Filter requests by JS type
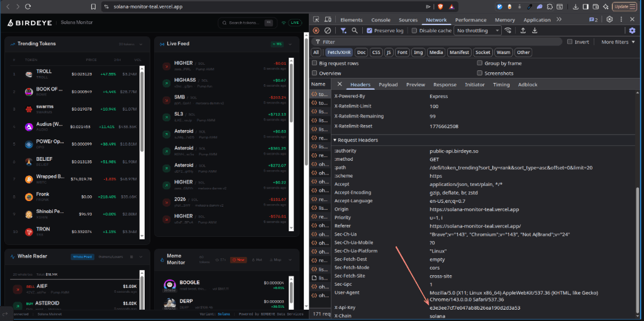The image size is (644, 321). (x=389, y=53)
